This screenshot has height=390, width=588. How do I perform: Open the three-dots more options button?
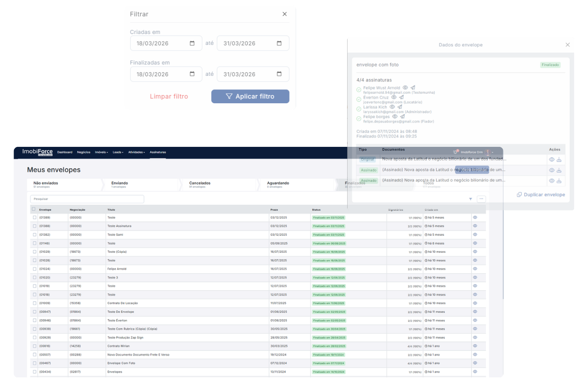[x=481, y=199]
